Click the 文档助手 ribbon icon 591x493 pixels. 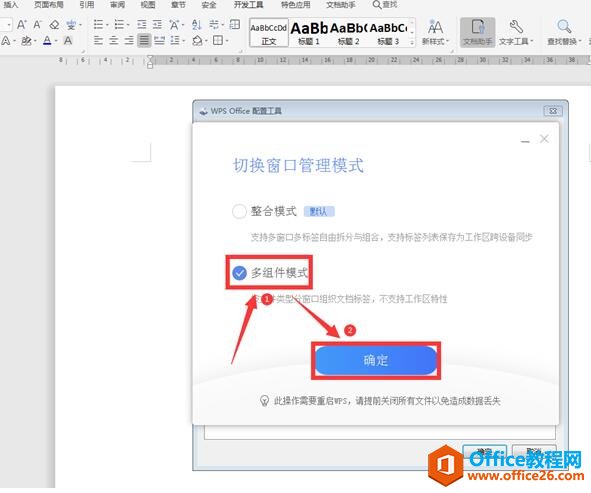point(478,32)
